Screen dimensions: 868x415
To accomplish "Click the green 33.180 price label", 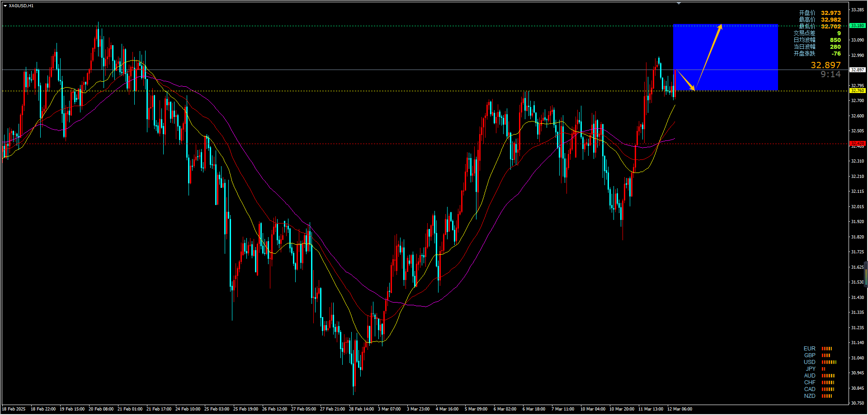I will tap(857, 26).
